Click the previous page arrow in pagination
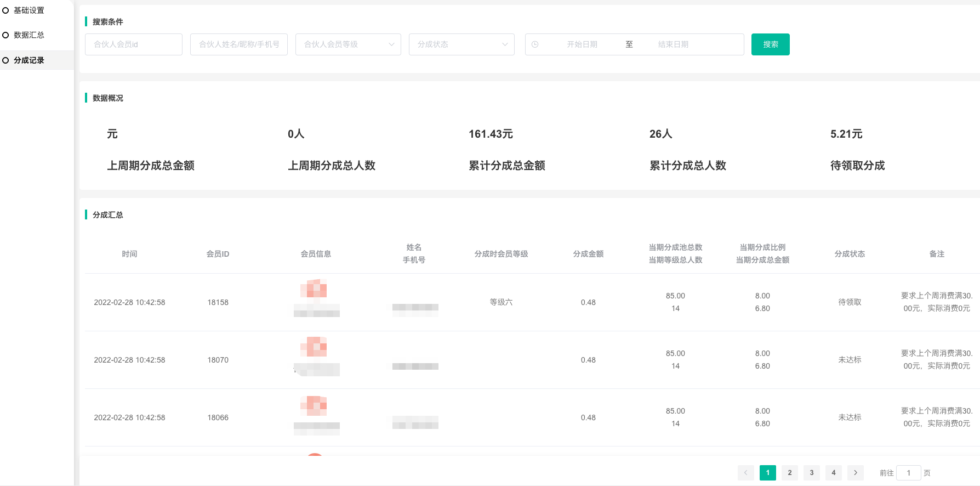 (x=745, y=473)
